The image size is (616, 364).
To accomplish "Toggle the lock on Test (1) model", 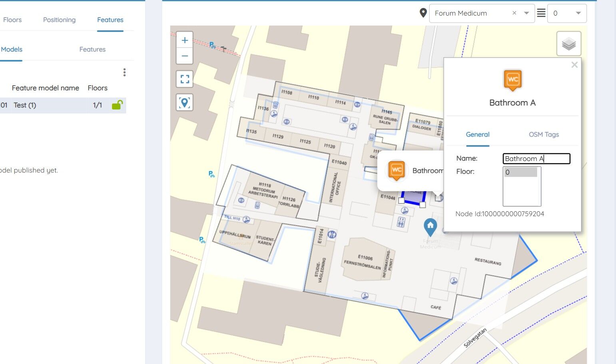I will 117,105.
